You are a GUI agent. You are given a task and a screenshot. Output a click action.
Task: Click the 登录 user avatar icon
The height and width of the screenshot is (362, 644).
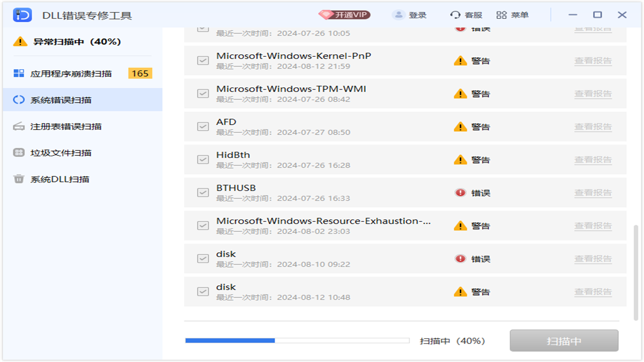click(398, 15)
